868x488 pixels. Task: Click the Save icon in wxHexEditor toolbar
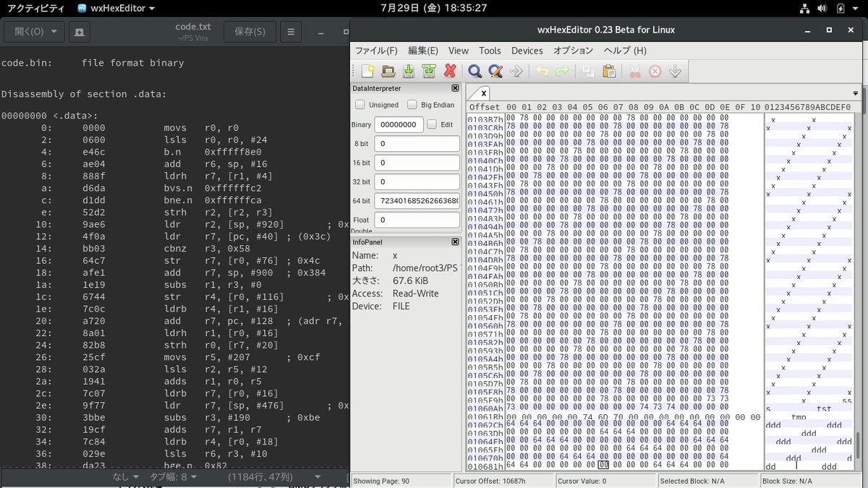pyautogui.click(x=409, y=71)
